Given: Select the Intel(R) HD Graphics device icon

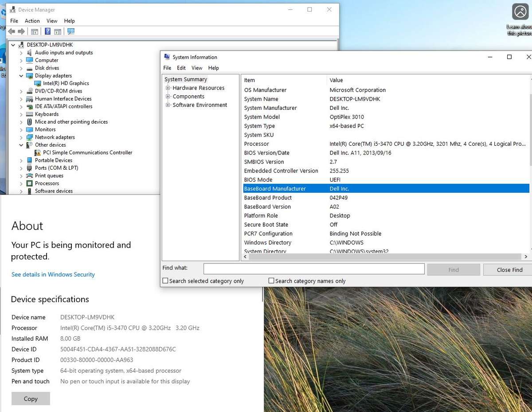Looking at the screenshot, I should pyautogui.click(x=38, y=83).
